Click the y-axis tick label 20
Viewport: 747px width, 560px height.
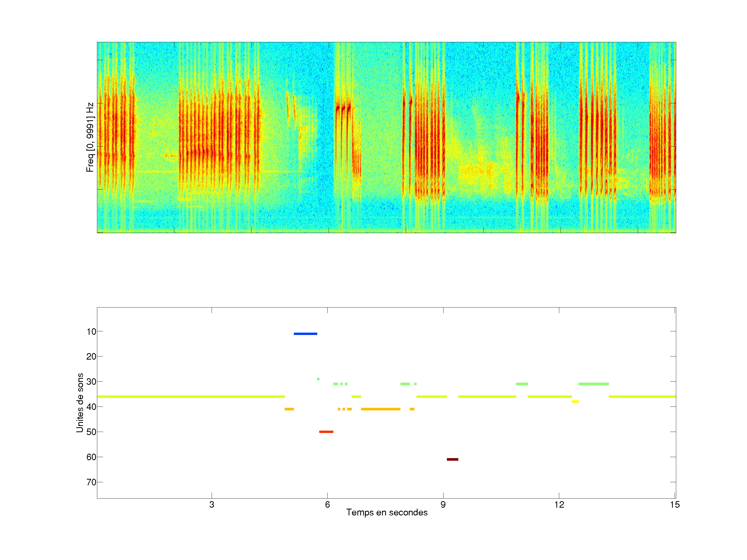(91, 356)
